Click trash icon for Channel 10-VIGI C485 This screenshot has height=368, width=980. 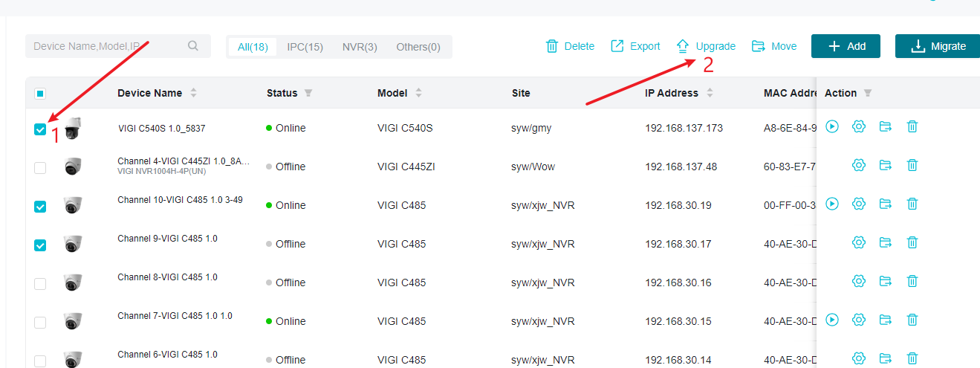[x=912, y=204]
